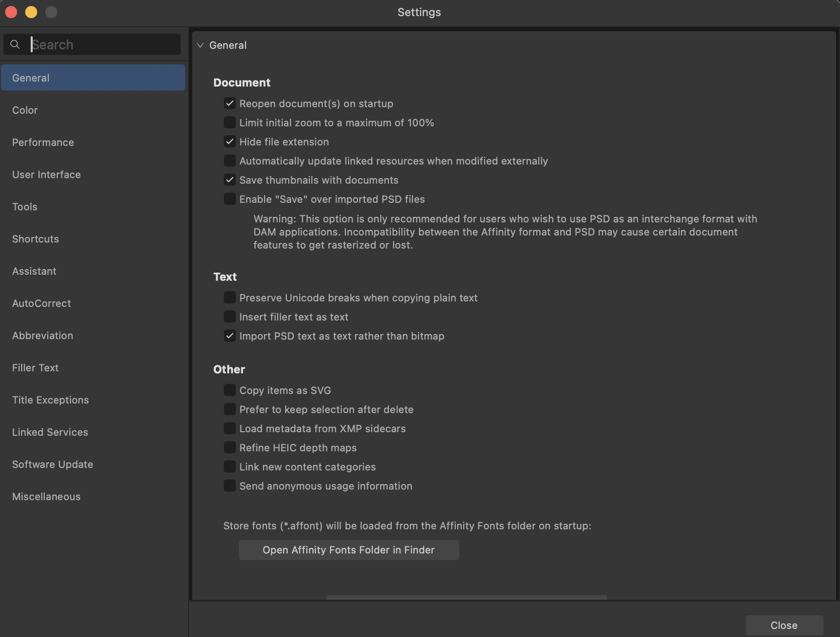Go to Shortcuts settings
Viewport: 840px width, 637px height.
coord(93,239)
